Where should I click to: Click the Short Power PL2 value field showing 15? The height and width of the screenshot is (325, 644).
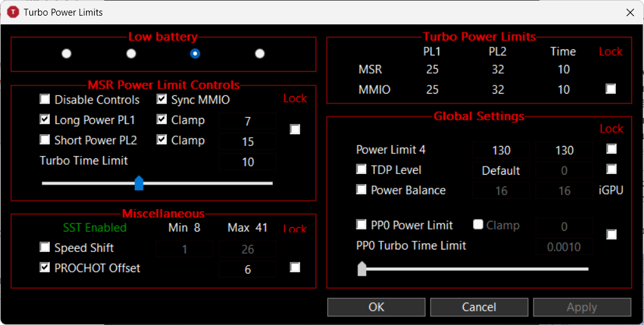[248, 142]
